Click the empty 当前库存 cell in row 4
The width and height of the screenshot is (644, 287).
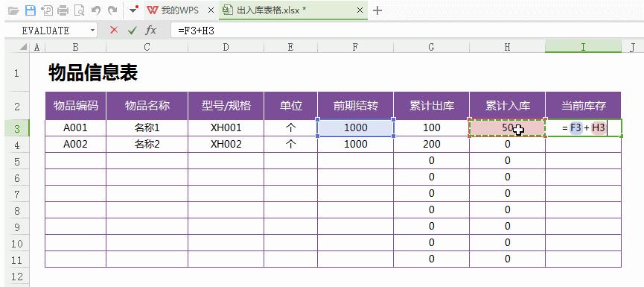(x=583, y=145)
